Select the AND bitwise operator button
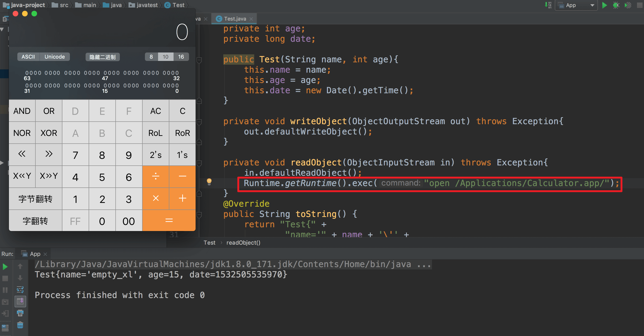 click(21, 111)
